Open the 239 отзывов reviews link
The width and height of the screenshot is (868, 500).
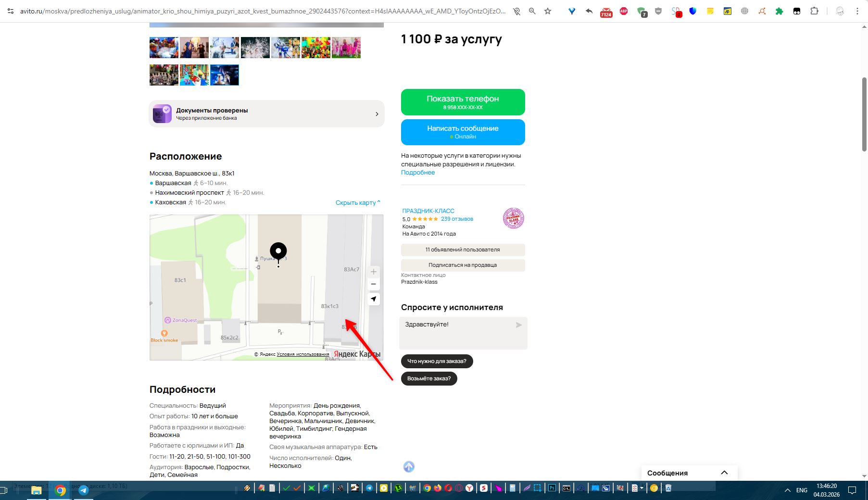[457, 219]
